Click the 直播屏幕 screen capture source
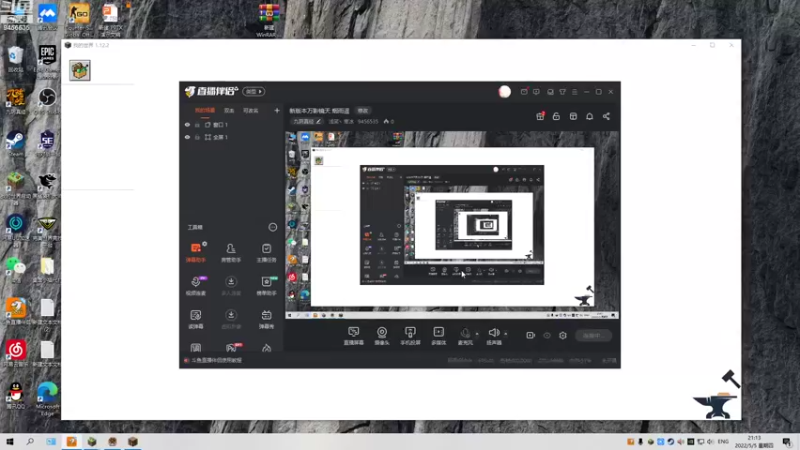This screenshot has height=450, width=800. (x=354, y=336)
